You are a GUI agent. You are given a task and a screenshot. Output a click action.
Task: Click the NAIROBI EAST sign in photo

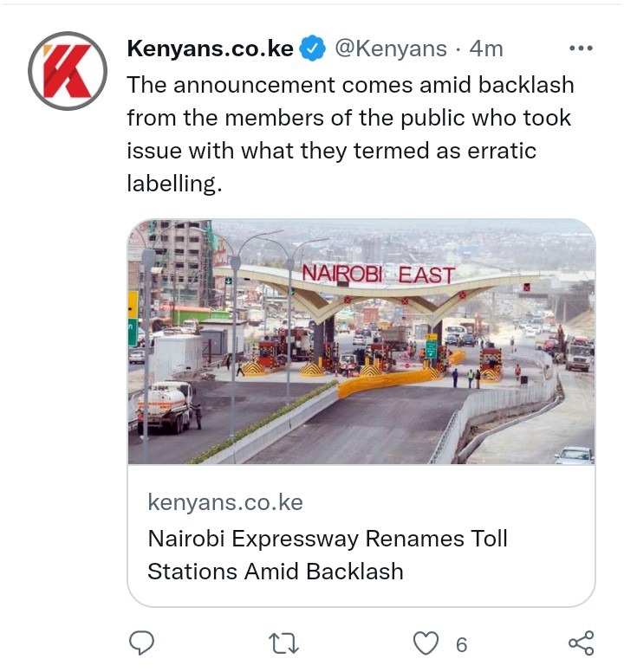pos(378,275)
